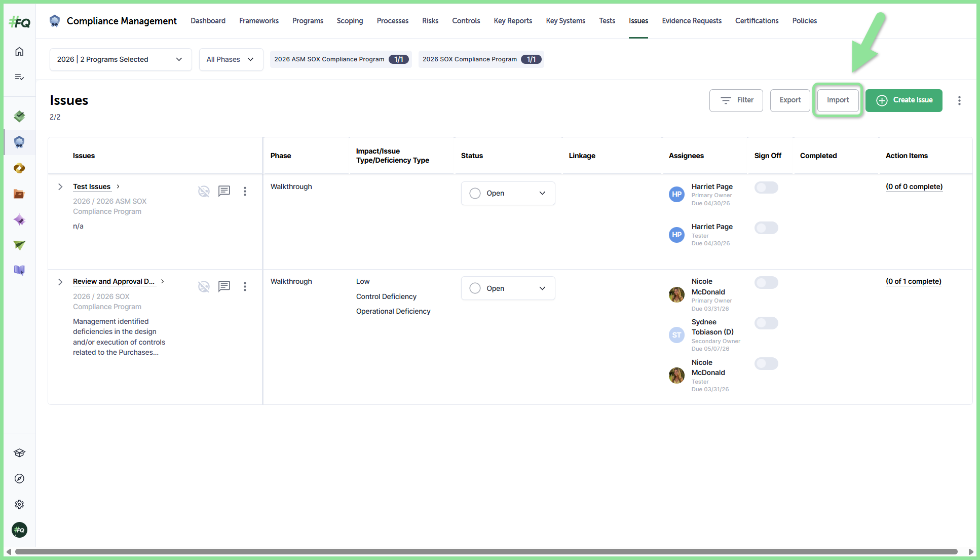Open the 2026 Programs Selected dropdown
This screenshot has width=980, height=560.
(x=121, y=59)
